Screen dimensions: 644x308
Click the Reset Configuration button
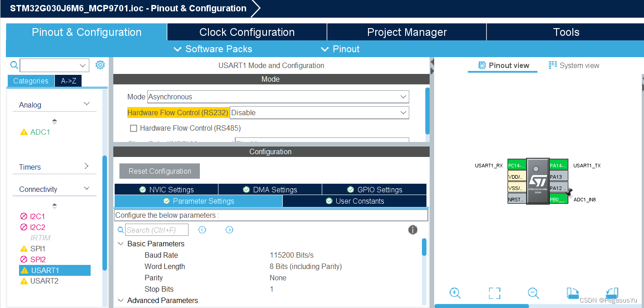click(x=160, y=171)
